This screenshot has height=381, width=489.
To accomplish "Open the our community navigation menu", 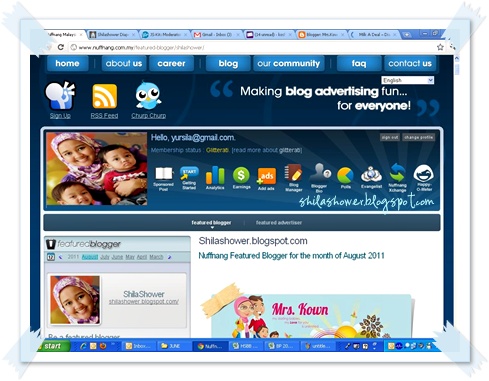I will pos(288,63).
